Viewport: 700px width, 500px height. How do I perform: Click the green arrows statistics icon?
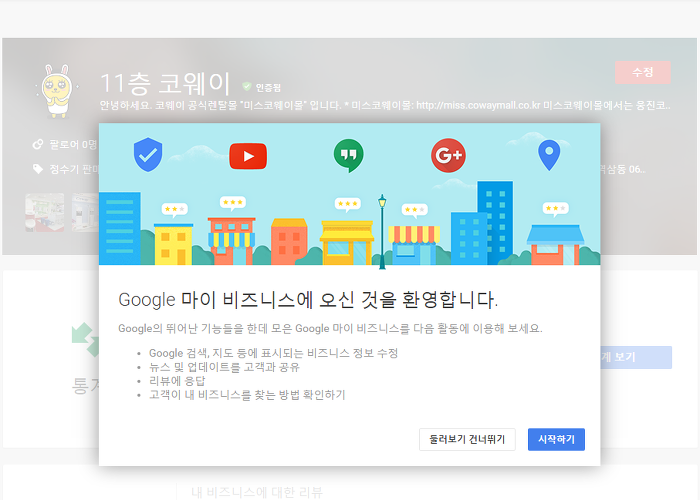tap(85, 340)
